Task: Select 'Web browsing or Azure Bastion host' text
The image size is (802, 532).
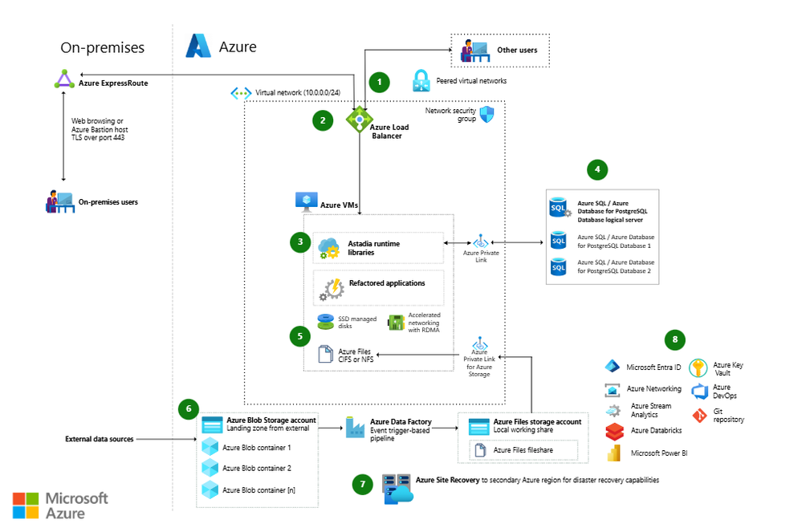Action: [100, 125]
